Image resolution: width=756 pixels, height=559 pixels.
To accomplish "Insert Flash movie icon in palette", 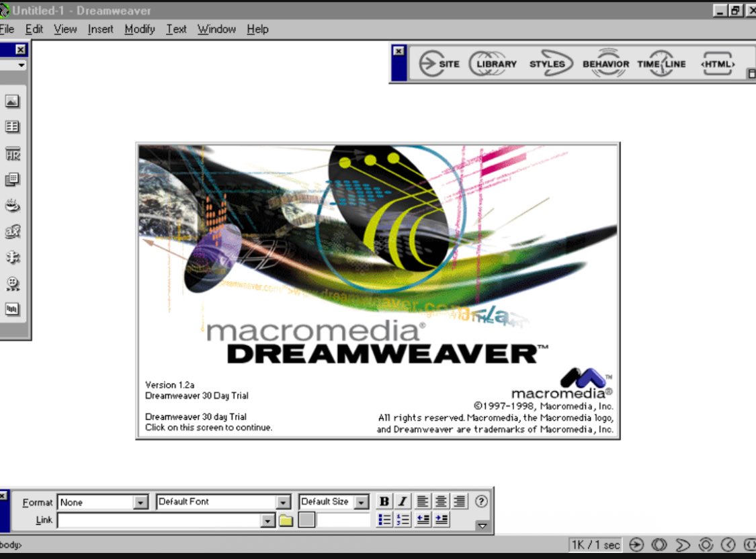I will click(13, 284).
